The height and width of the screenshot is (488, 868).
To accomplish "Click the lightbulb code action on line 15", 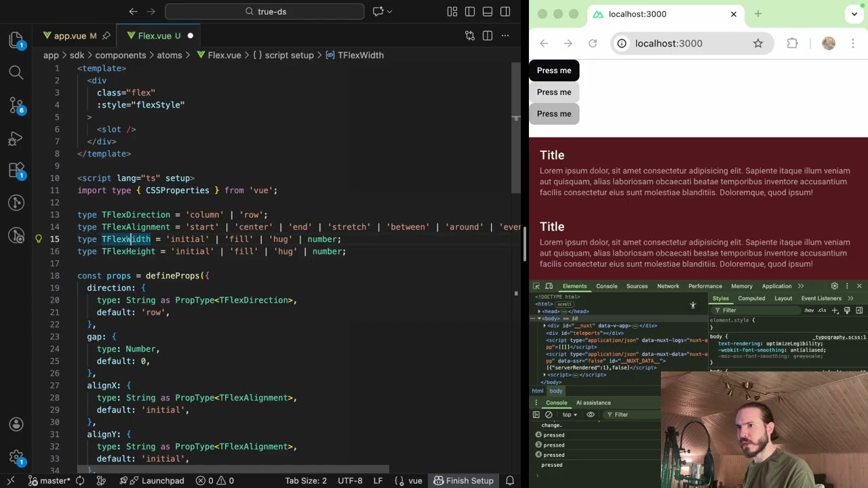I will click(39, 239).
